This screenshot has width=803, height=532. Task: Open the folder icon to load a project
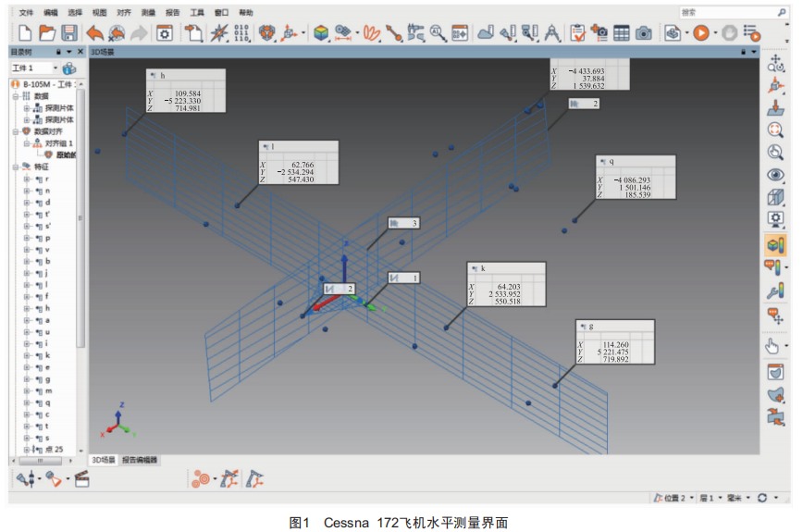click(46, 32)
